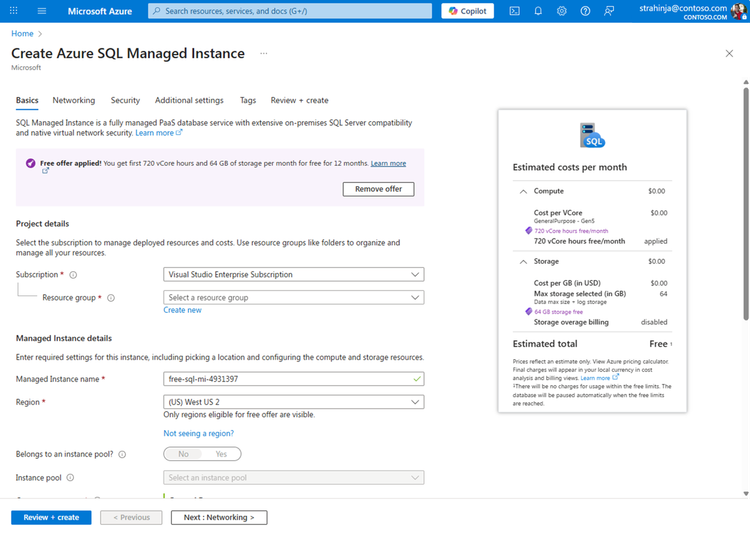Screen dimensions: 750x535
Task: Click the Subscription info icon
Action: [x=73, y=275]
